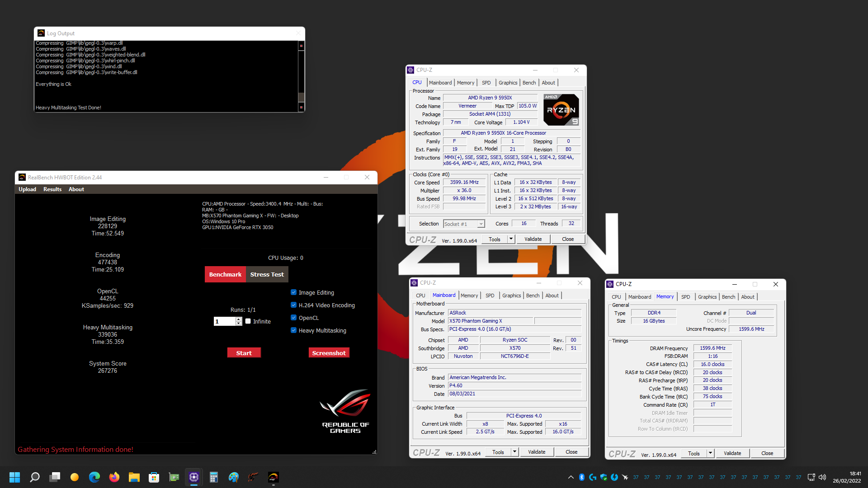868x488 pixels.
Task: Open Windows Security tray icon
Action: click(x=604, y=477)
